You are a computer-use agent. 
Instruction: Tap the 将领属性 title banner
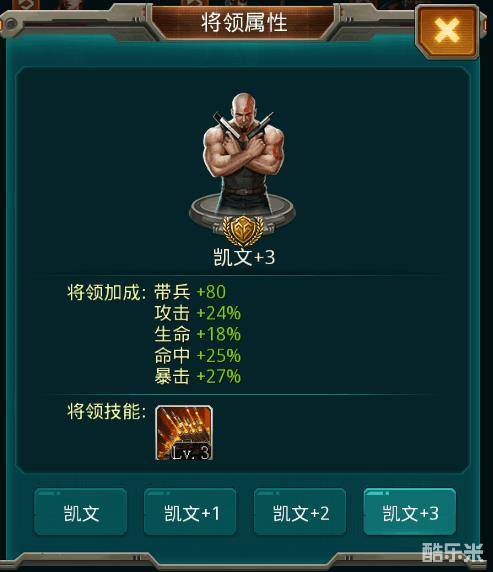[x=244, y=23]
